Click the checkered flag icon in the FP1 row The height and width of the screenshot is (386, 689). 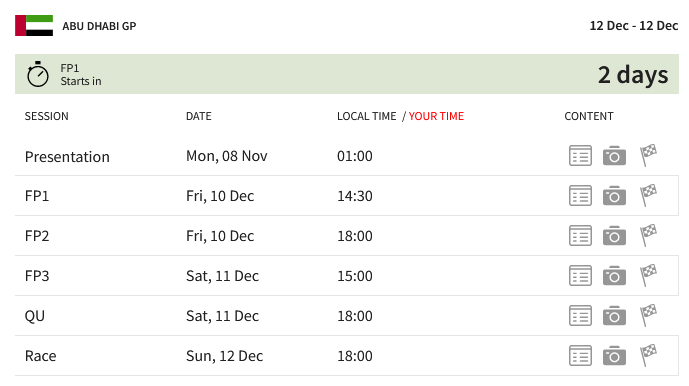click(x=648, y=195)
